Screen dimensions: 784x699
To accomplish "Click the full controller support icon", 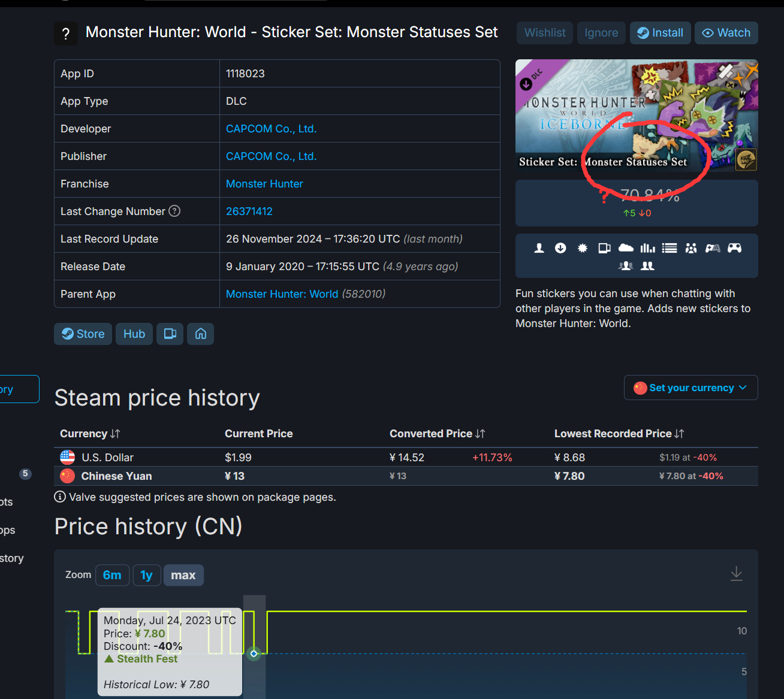I will (x=734, y=248).
